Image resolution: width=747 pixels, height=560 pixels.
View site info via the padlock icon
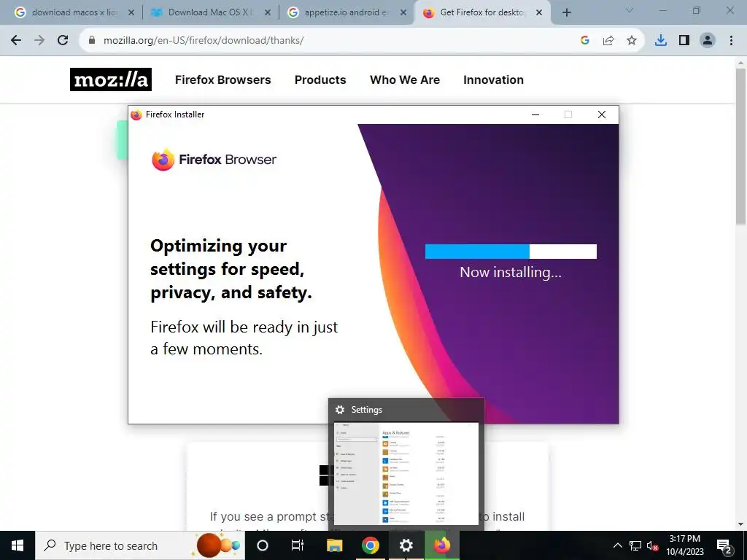point(92,41)
